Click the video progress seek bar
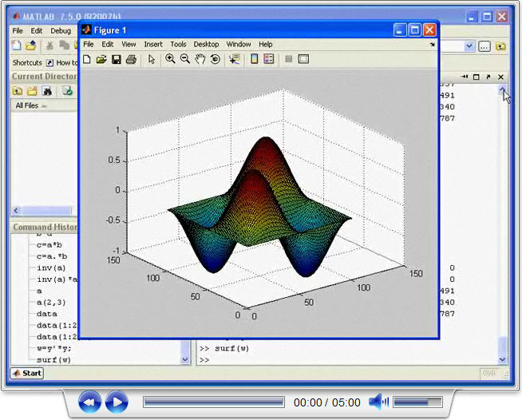Screen dimensions: 522x420 pos(213,402)
